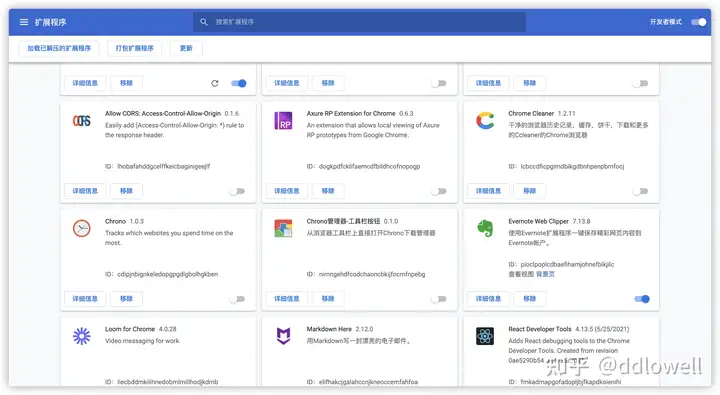Click the Evernote Web Clipper title
Screen dimensions: 720x395
click(x=538, y=221)
